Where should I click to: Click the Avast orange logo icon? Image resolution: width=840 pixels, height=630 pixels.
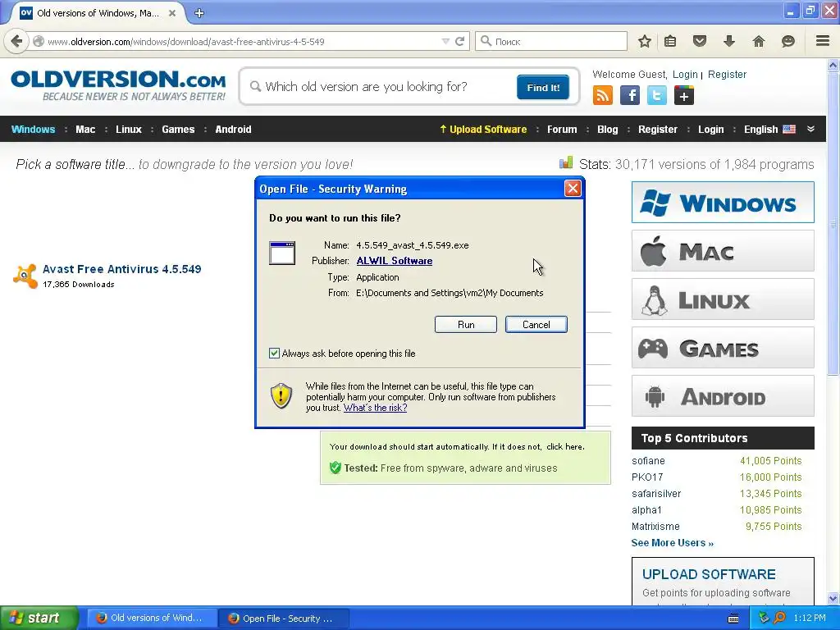(x=25, y=276)
